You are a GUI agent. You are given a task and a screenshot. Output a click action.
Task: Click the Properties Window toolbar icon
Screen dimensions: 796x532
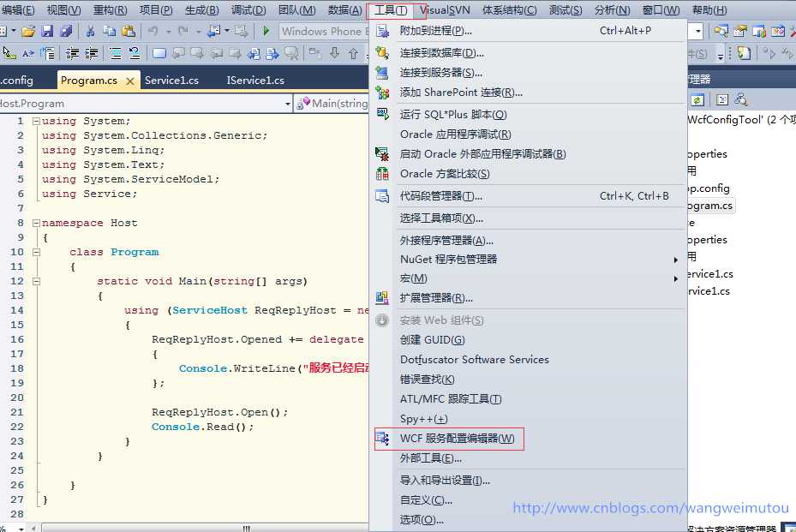pos(740,32)
